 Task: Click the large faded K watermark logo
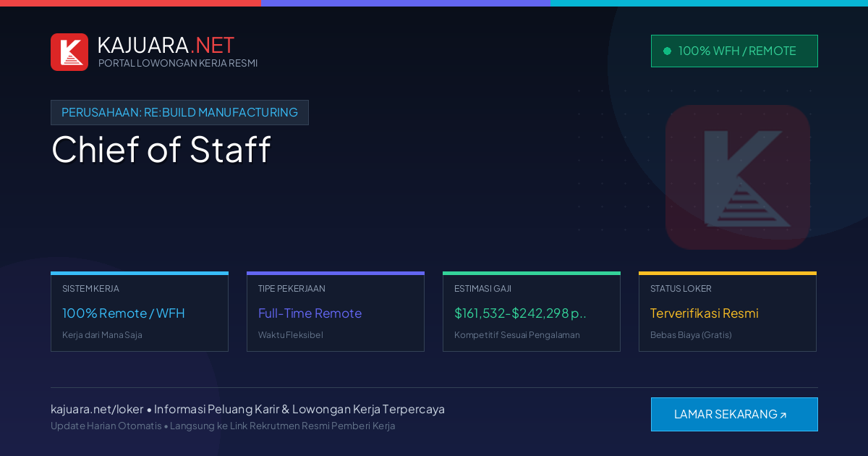pos(738,177)
